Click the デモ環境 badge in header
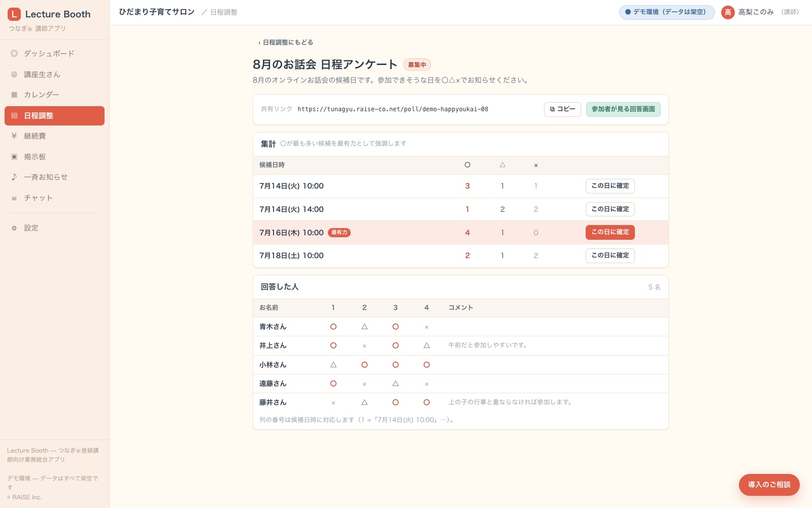 click(667, 12)
